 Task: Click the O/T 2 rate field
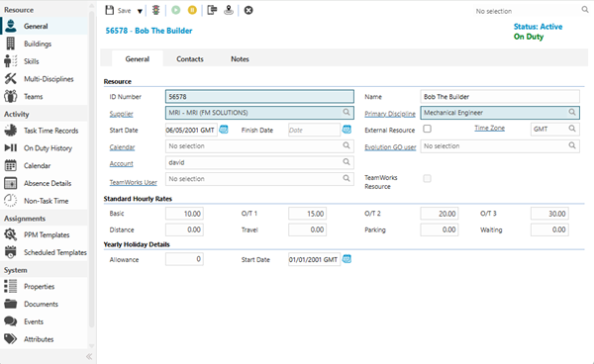pos(439,214)
